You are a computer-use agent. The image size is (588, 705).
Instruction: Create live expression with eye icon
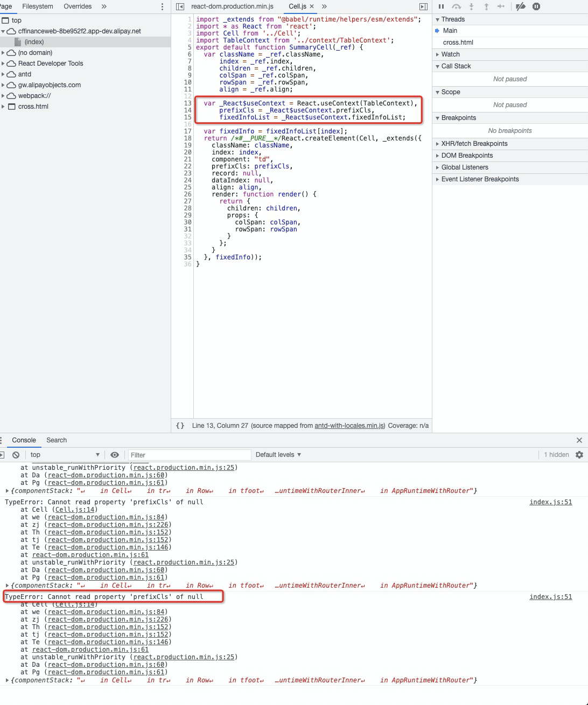[115, 455]
